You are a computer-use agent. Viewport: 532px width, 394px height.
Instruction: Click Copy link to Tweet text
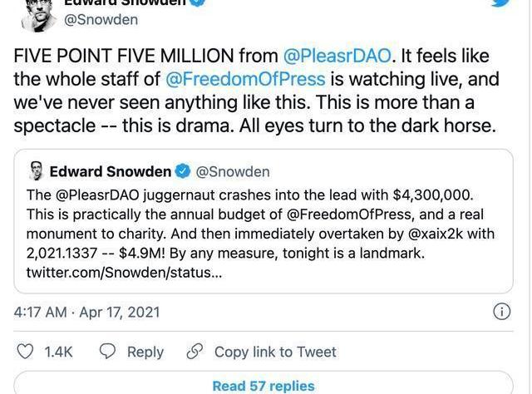275,352
